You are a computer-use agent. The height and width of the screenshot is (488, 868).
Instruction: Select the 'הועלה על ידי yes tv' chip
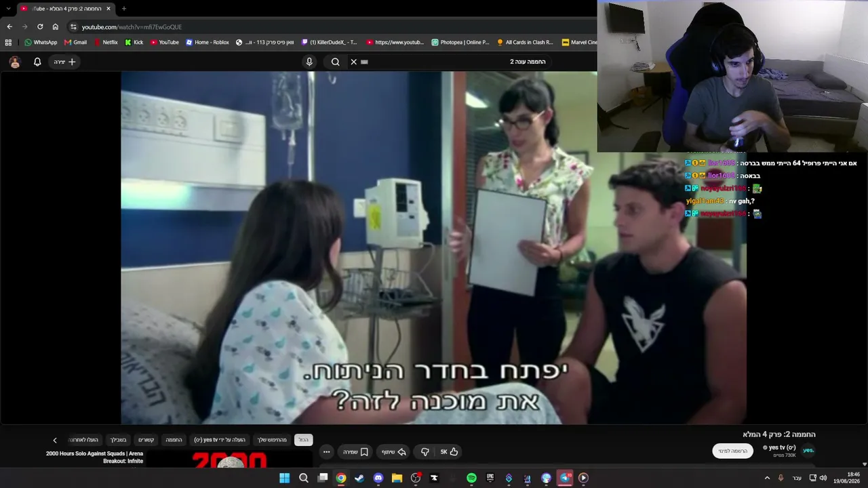coord(220,440)
